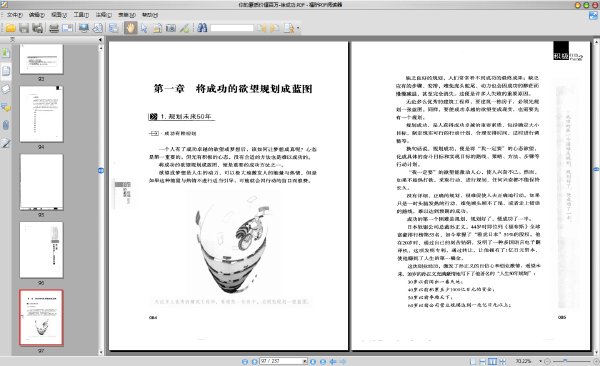Click the top-right blue window icon
Viewport: 600px width, 366px height.
pyautogui.click(x=593, y=16)
